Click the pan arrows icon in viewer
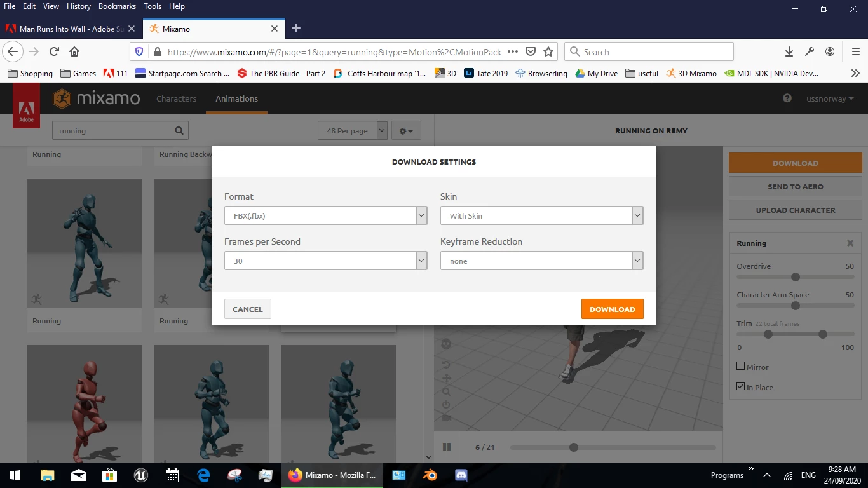The image size is (868, 488). coord(446,378)
